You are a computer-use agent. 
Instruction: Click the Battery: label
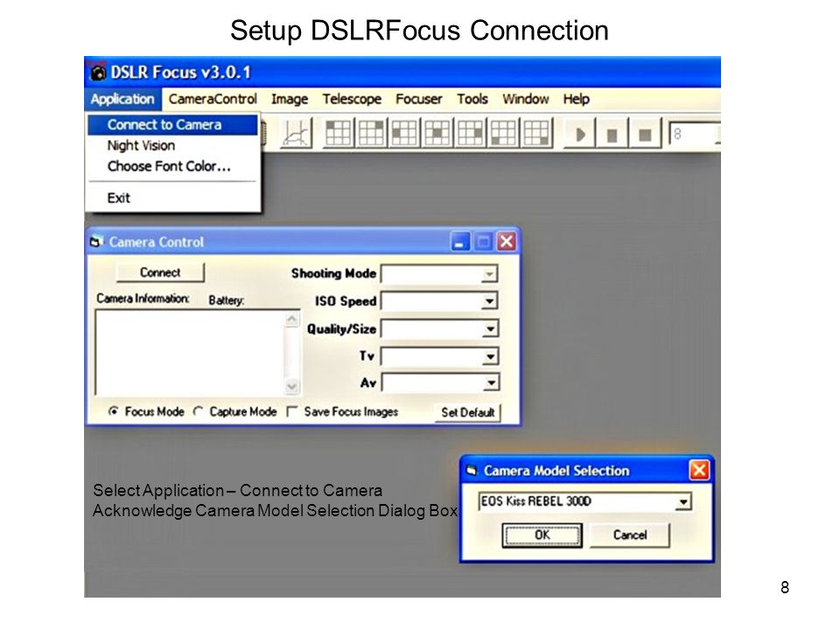pos(227,300)
